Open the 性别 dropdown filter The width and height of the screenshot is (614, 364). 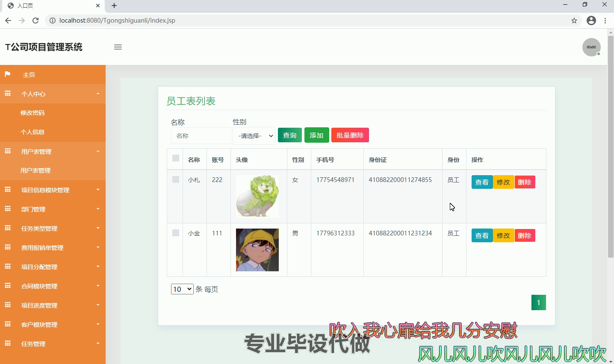tap(254, 136)
